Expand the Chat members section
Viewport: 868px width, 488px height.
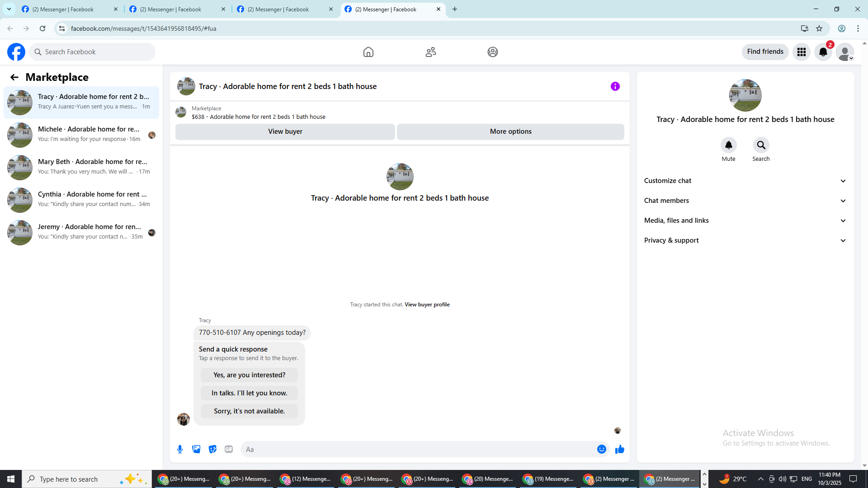745,201
